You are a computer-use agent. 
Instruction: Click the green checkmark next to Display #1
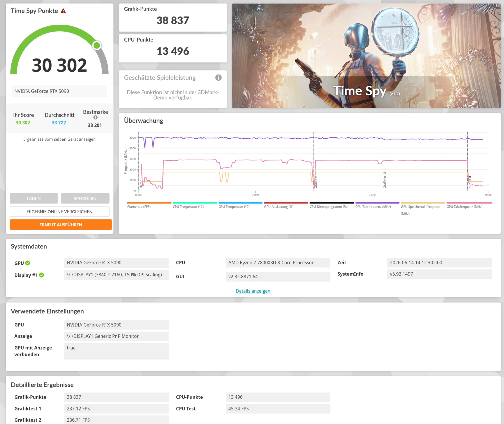[41, 275]
